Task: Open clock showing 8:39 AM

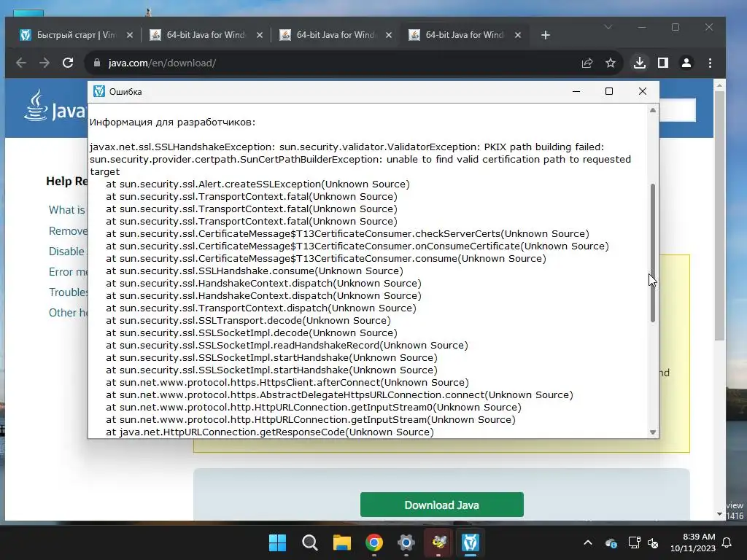Action: tap(693, 542)
